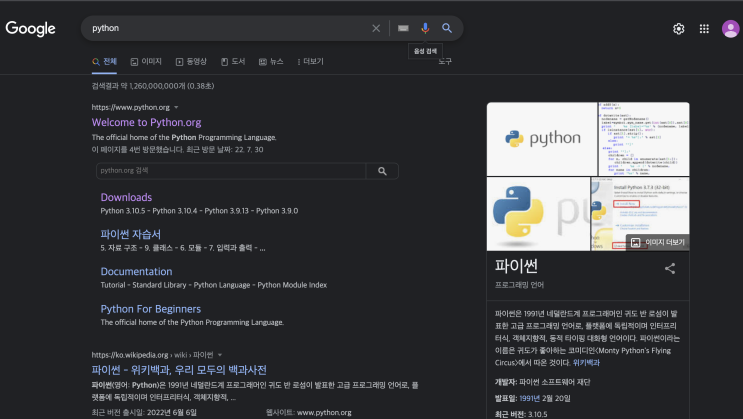Viewport: 743px width, 419px height.
Task: Click the https://www.python.org URL text
Action: click(x=131, y=108)
